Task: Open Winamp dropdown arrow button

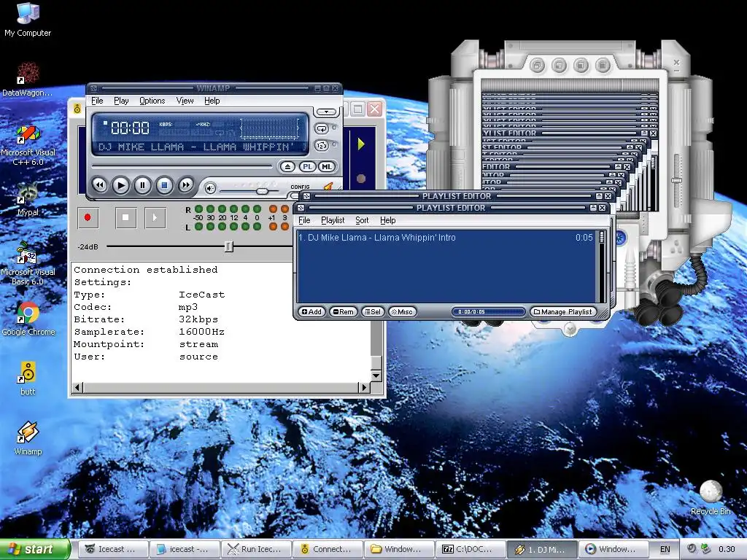Action: tap(326, 112)
